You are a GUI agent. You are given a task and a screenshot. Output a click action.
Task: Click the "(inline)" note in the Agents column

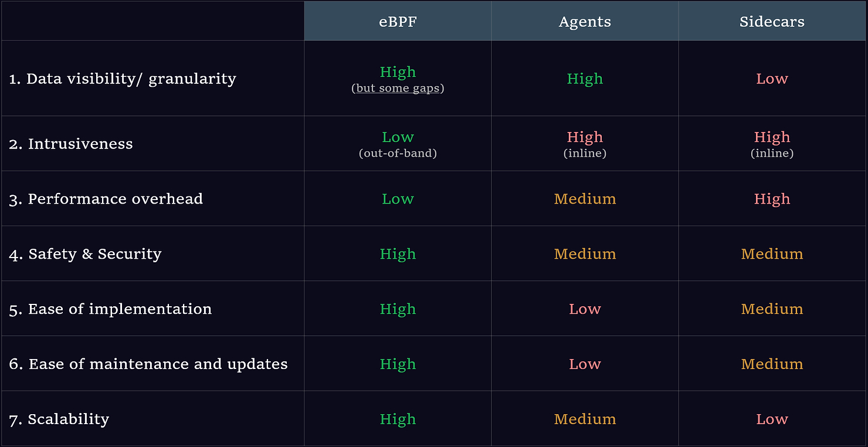click(x=585, y=154)
